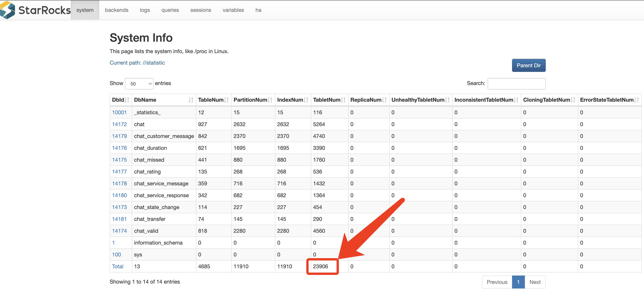644x308 pixels.
Task: Go to the variables tab
Action: click(x=233, y=10)
